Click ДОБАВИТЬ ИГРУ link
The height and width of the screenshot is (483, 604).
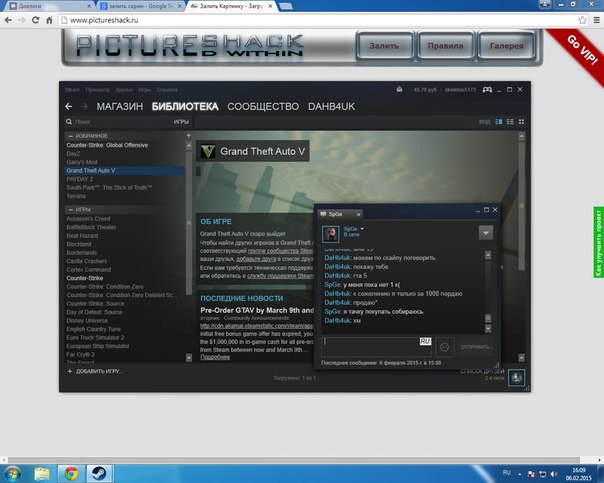95,371
